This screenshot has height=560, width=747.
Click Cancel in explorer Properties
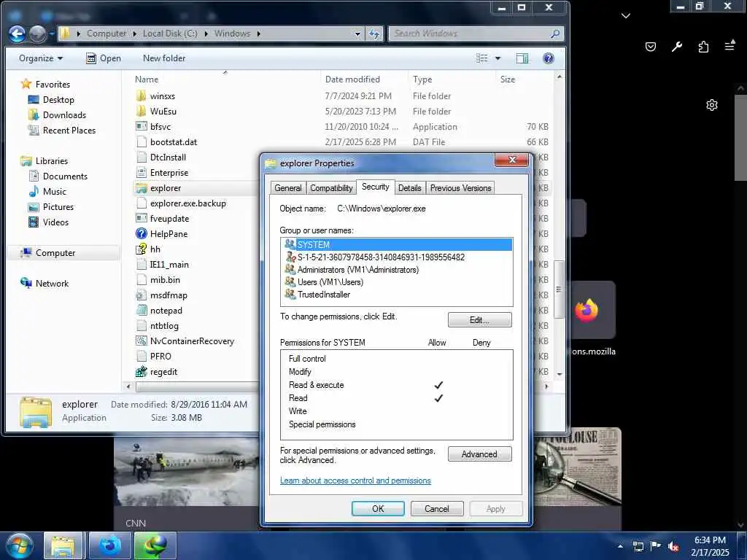tap(437, 508)
